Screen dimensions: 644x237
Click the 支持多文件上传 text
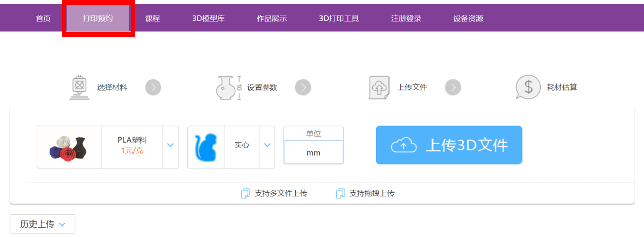point(281,193)
